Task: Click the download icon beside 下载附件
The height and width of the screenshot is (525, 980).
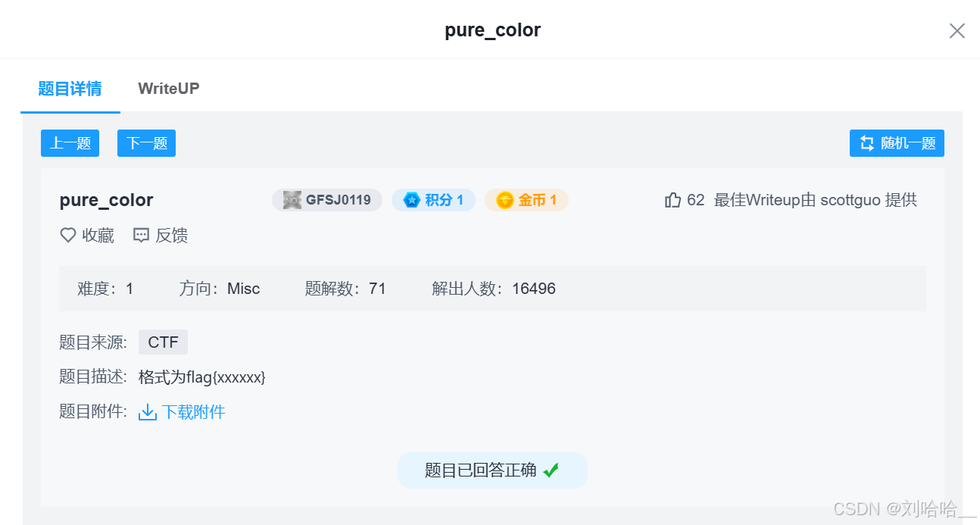Action: (x=146, y=411)
